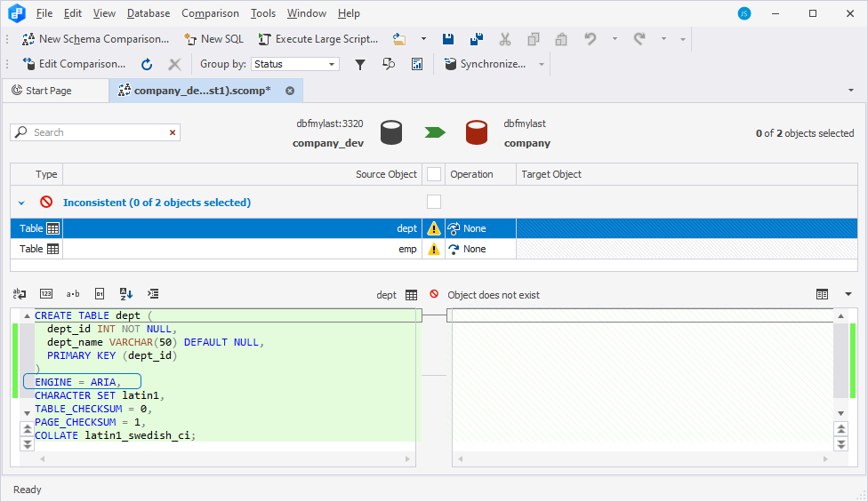Image resolution: width=868 pixels, height=502 pixels.
Task: Click the Paste icon
Action: (x=561, y=39)
